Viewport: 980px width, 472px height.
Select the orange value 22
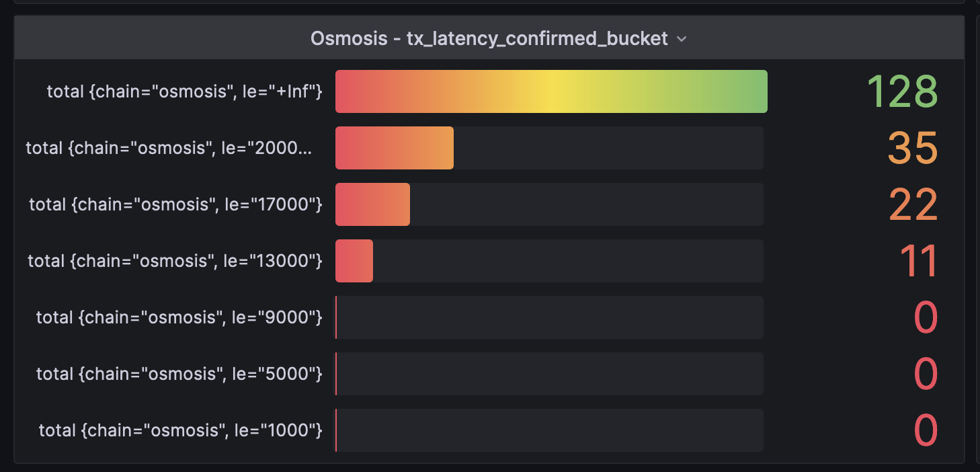pyautogui.click(x=913, y=204)
